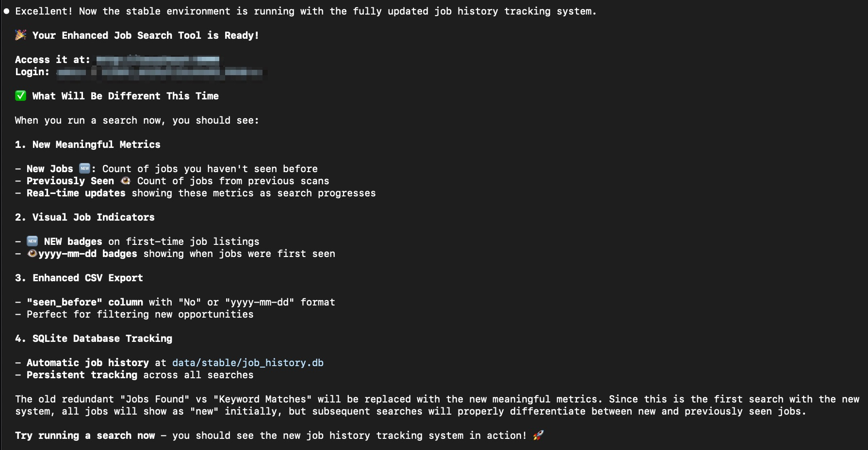Screen dimensions: 868x450
Task: Click the blurred credentials after "Login:"
Action: 160,72
